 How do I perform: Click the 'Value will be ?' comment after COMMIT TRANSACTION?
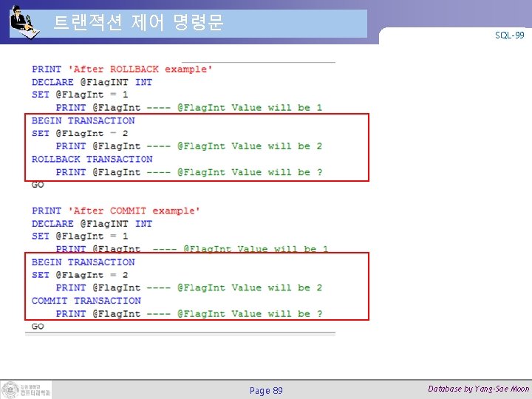click(250, 313)
